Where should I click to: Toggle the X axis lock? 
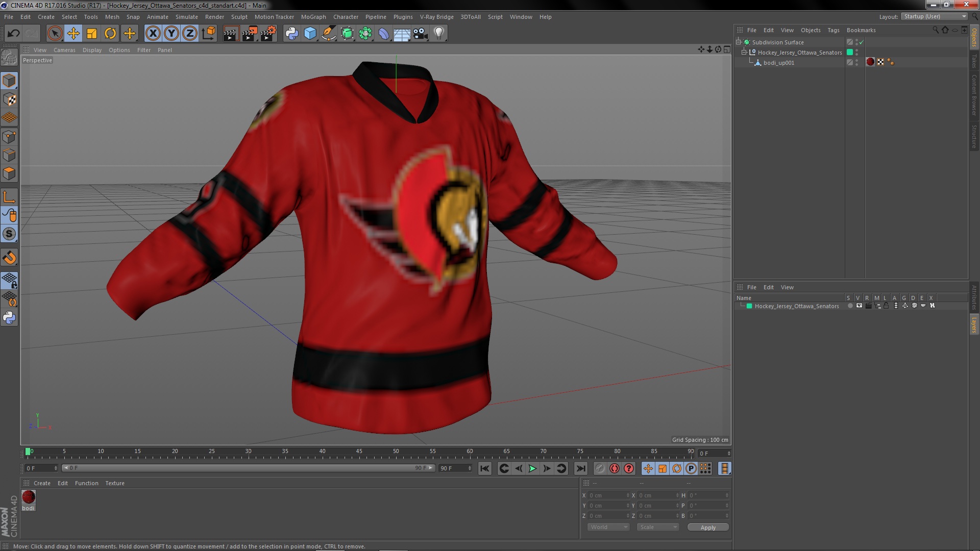(x=153, y=34)
